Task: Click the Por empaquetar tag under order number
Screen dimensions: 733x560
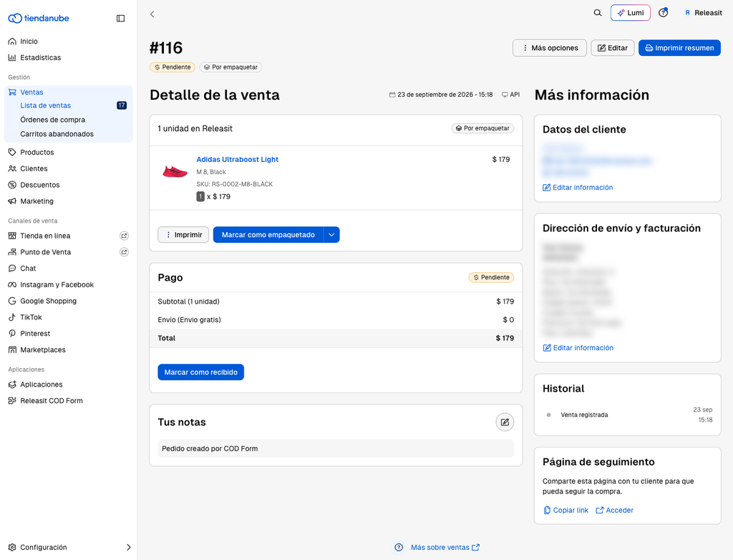Action: [231, 67]
